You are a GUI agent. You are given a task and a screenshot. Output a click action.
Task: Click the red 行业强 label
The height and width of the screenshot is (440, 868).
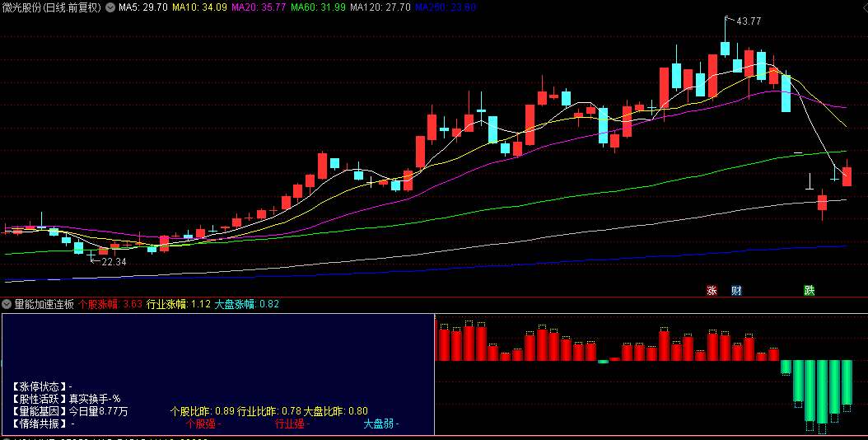[x=292, y=424]
